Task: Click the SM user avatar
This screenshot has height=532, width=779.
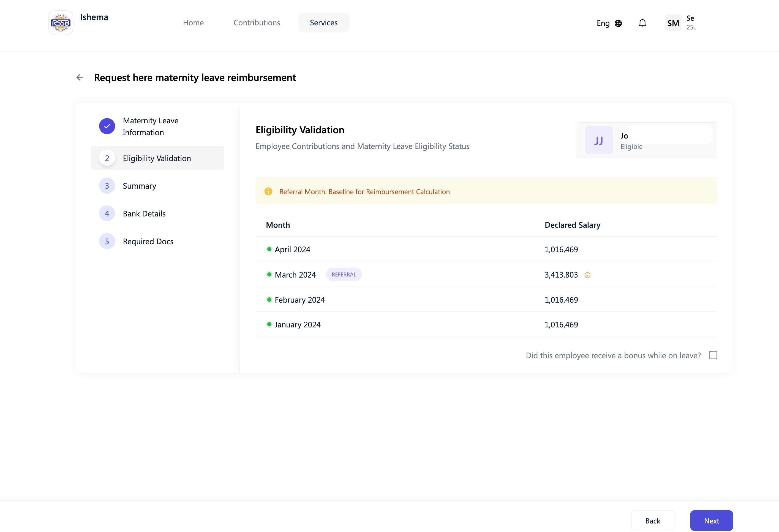Action: 673,23
